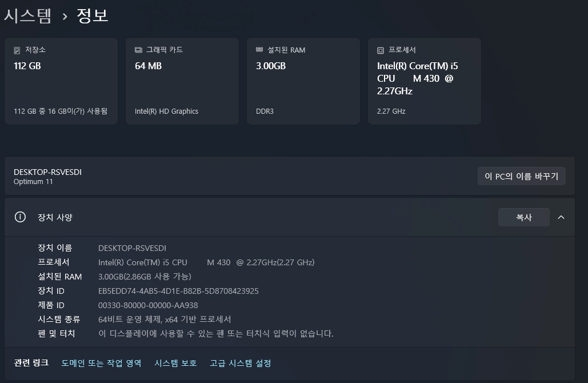Open the Intel Core i5 processor tile

(425, 81)
